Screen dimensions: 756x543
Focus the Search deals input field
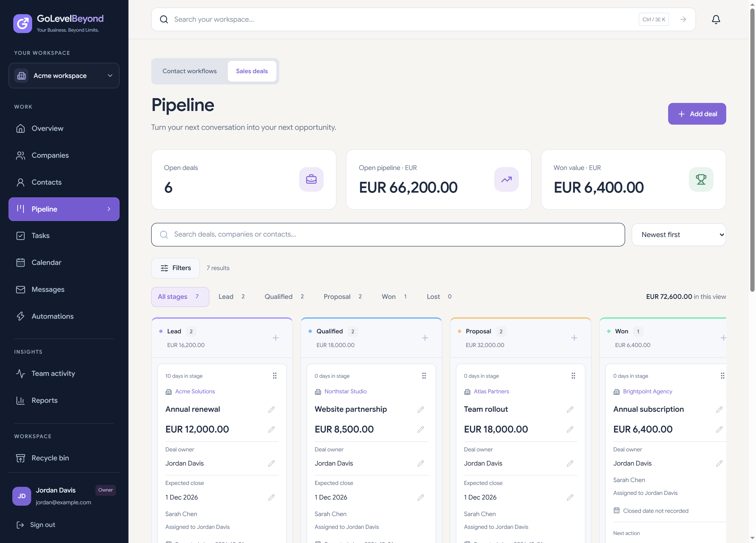388,234
